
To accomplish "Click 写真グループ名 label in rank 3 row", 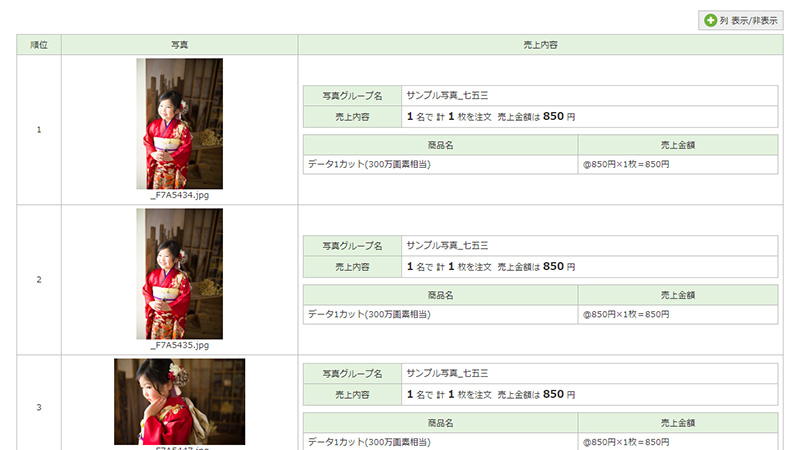I will click(352, 373).
